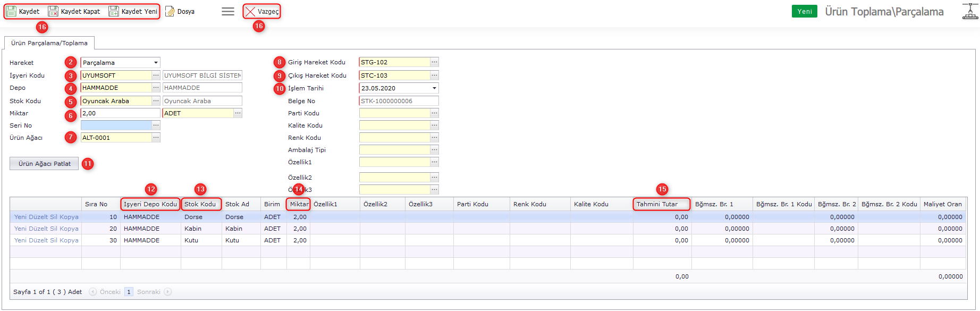Open the İşlem Tarihi date dropdown
Viewport: 980px width, 311px height.
(x=434, y=88)
